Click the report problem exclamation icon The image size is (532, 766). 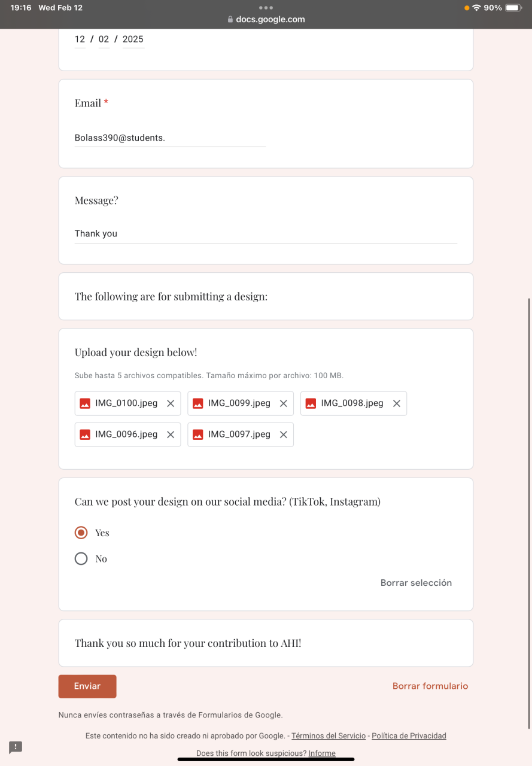pos(16,747)
